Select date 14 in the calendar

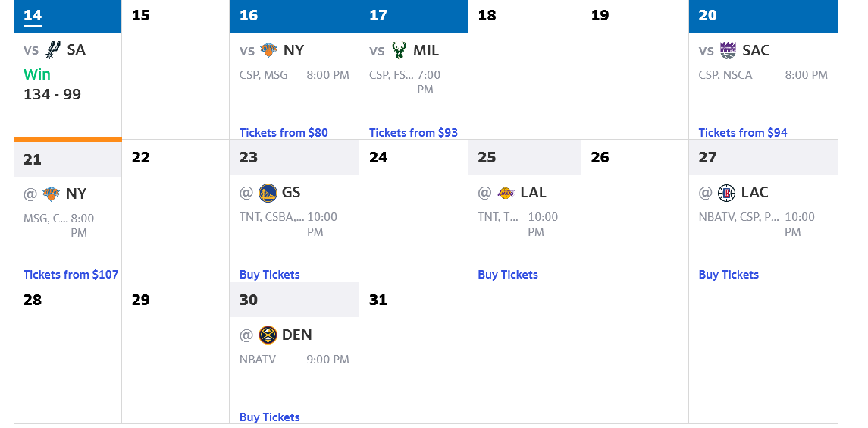(x=33, y=16)
